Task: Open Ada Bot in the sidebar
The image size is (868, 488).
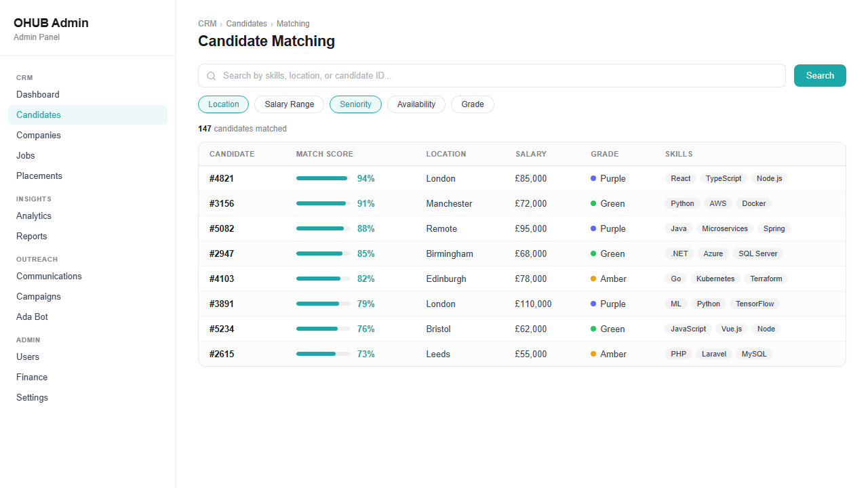Action: [x=87, y=317]
